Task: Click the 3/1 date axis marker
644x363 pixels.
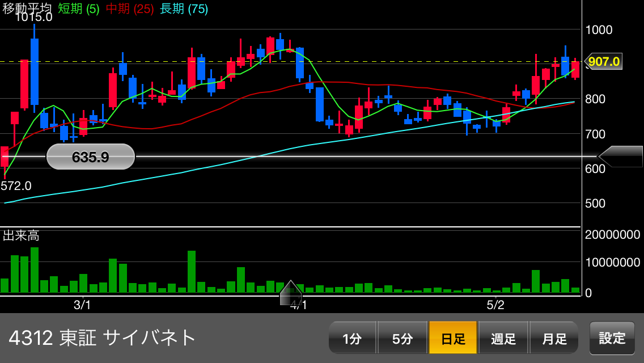Action: pos(82,305)
